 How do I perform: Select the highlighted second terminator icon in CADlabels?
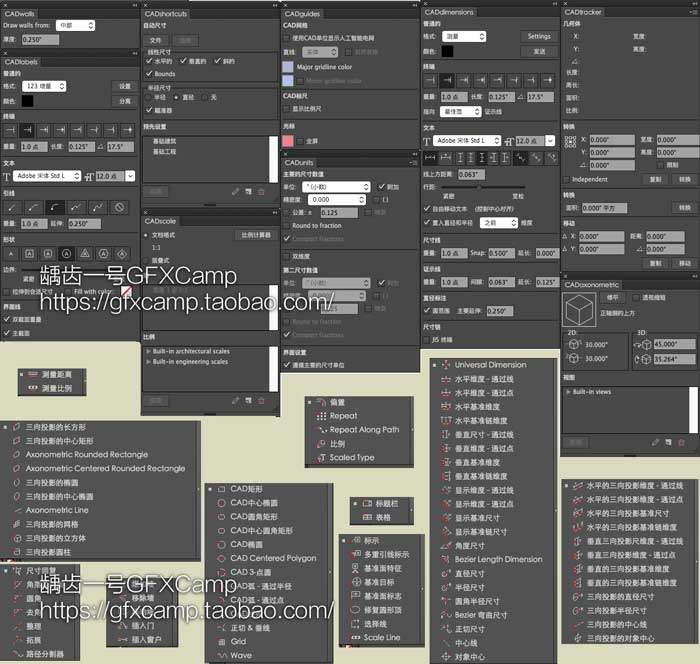27,130
